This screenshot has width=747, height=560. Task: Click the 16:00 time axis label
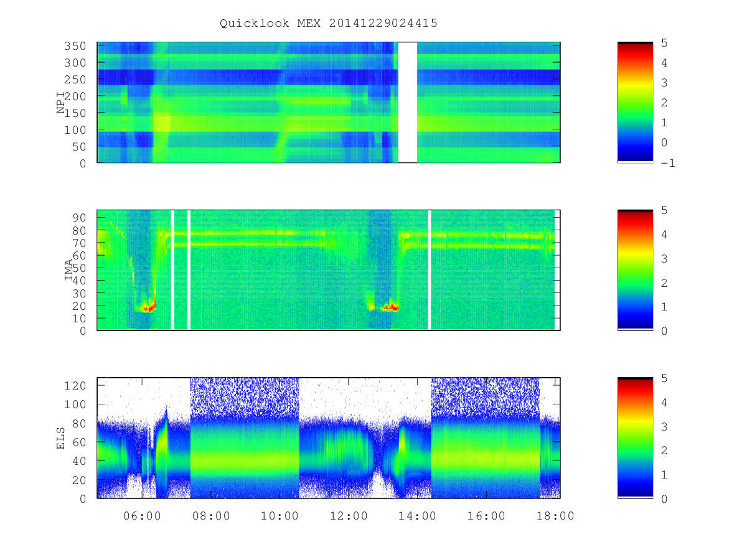coord(487,516)
